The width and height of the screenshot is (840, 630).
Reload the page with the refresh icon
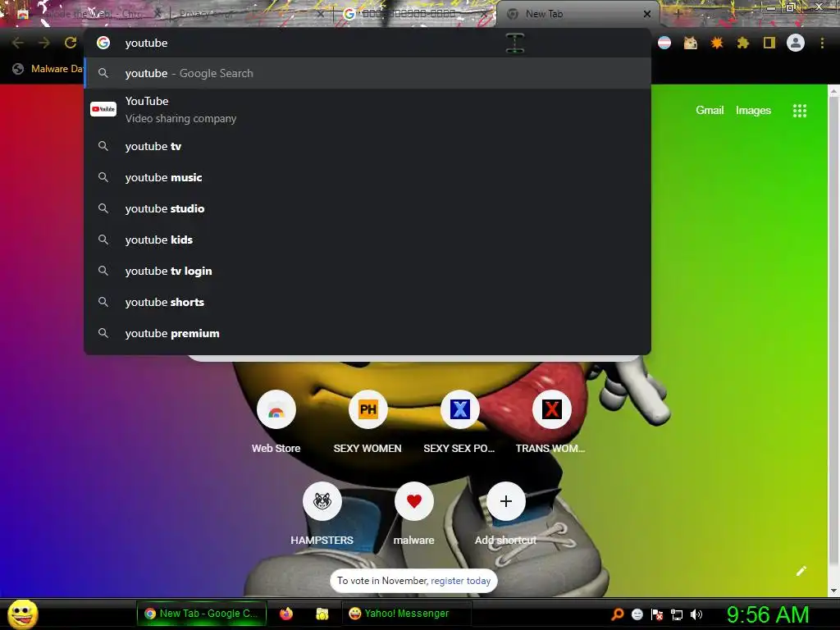[71, 43]
